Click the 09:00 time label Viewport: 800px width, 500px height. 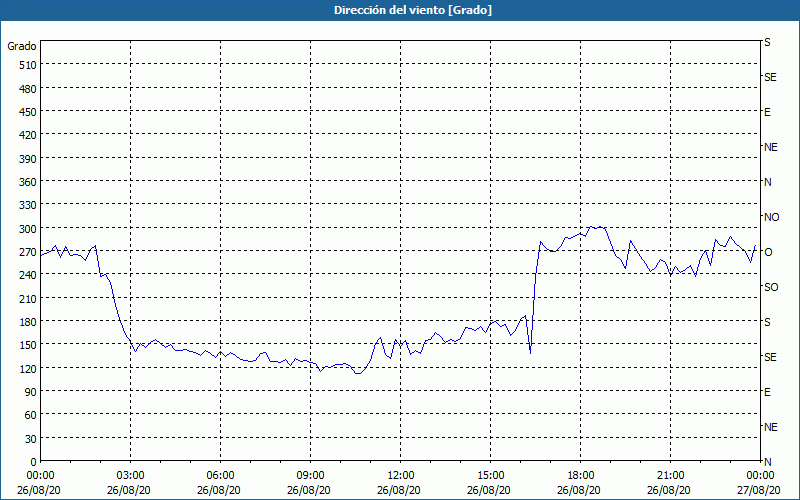point(310,476)
